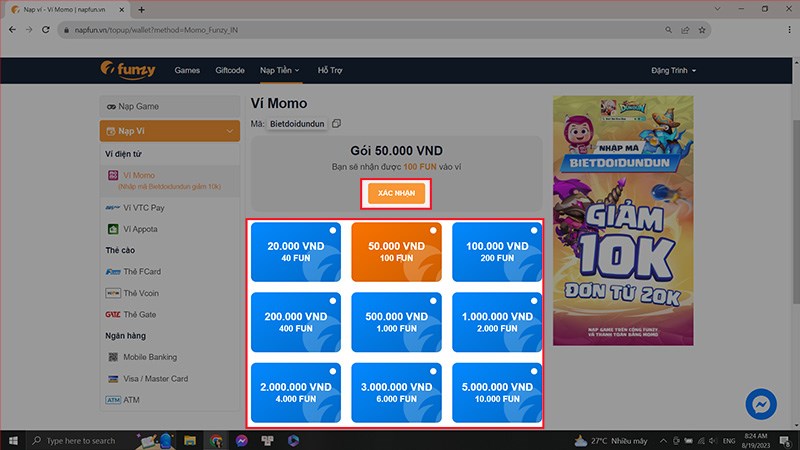Open the Chrome tab search arrow

pyautogui.click(x=717, y=9)
